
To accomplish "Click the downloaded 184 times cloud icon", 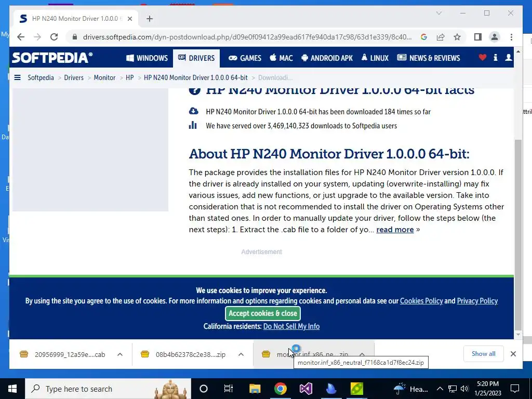I will [193, 111].
